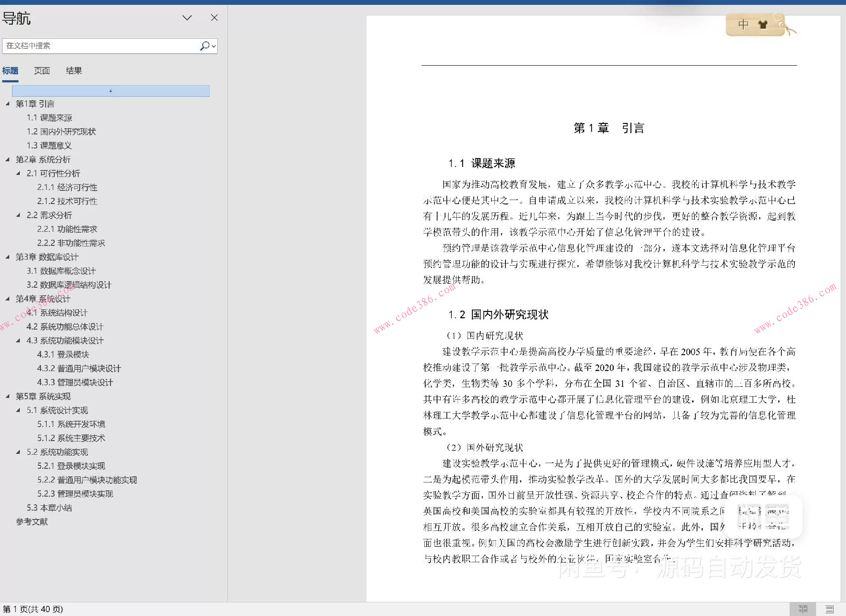Screen dimensions: 846x616
Task: Click the document search field
Action: pos(101,46)
